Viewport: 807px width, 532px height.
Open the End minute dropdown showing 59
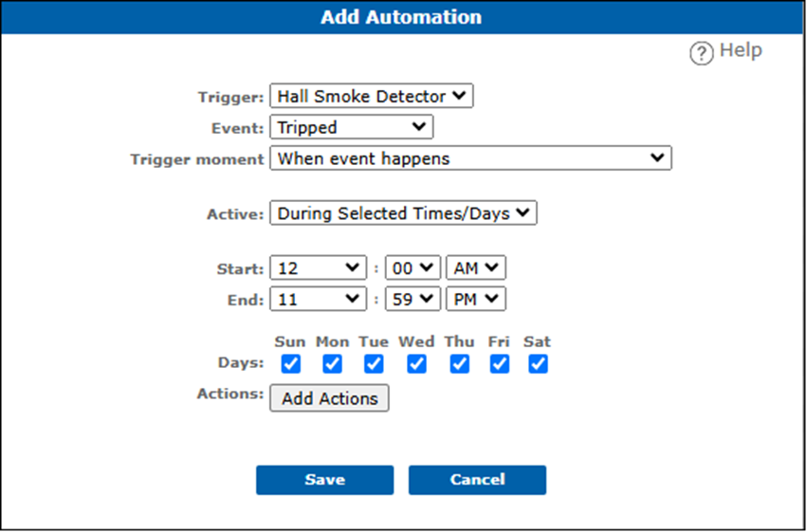tap(413, 299)
